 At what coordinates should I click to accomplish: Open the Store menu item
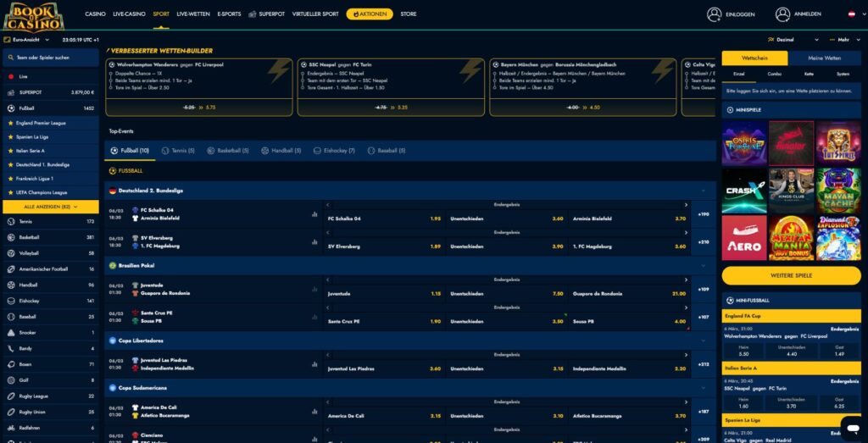pos(409,14)
